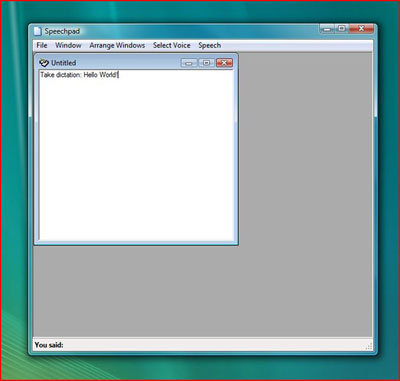Open the Arrange Windows menu
The height and width of the screenshot is (381, 400).
(117, 45)
